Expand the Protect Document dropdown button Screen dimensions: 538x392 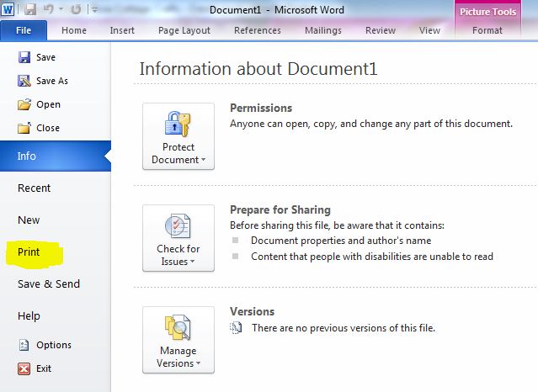click(x=178, y=136)
